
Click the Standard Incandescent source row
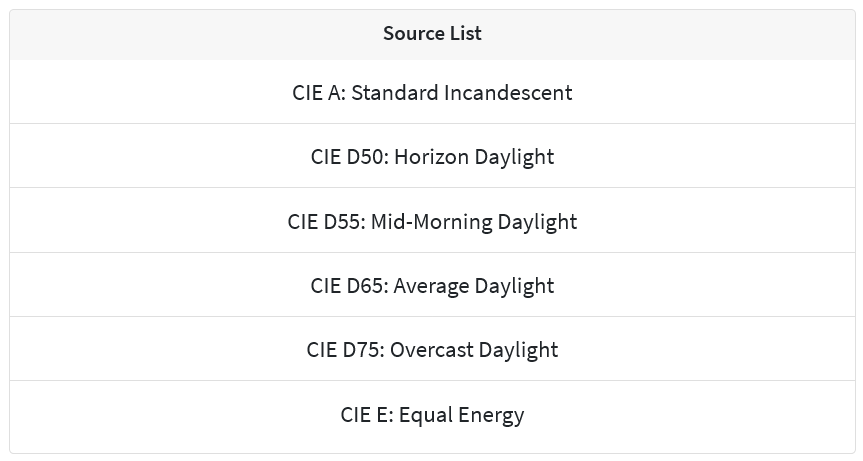(432, 93)
